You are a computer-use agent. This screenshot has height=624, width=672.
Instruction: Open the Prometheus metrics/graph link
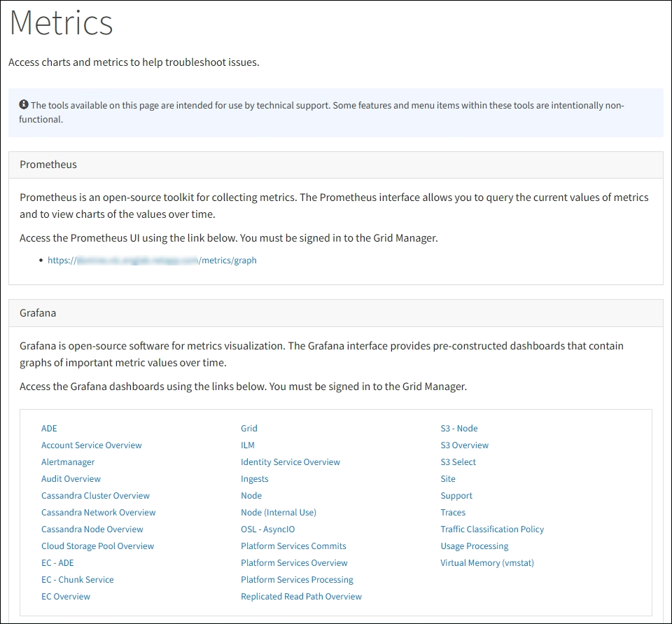[152, 261]
